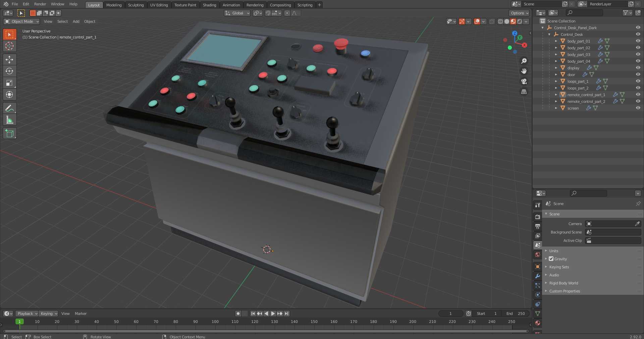Image resolution: width=644 pixels, height=339 pixels.
Task: Open the timeline Marker menu
Action: click(x=80, y=314)
